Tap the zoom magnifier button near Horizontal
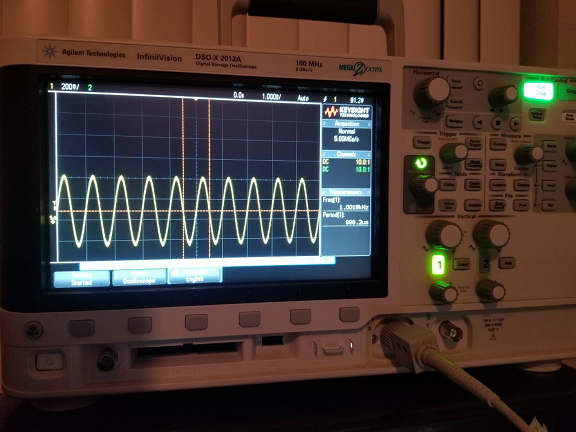The image size is (576, 432). point(478,84)
